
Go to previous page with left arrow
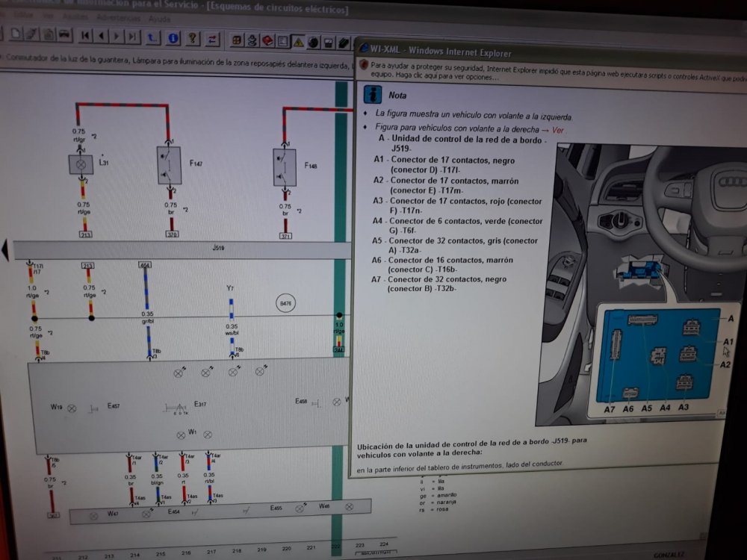click(102, 35)
